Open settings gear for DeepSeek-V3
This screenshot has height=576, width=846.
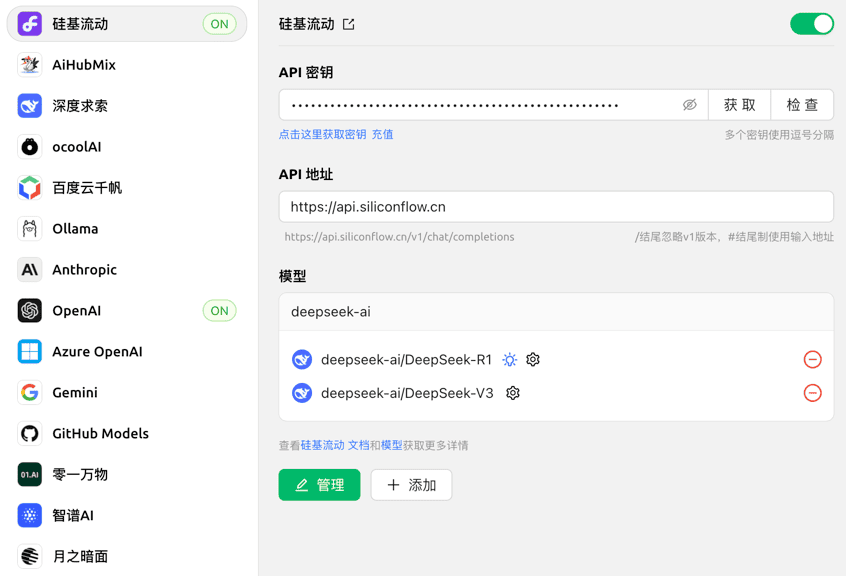pos(513,393)
